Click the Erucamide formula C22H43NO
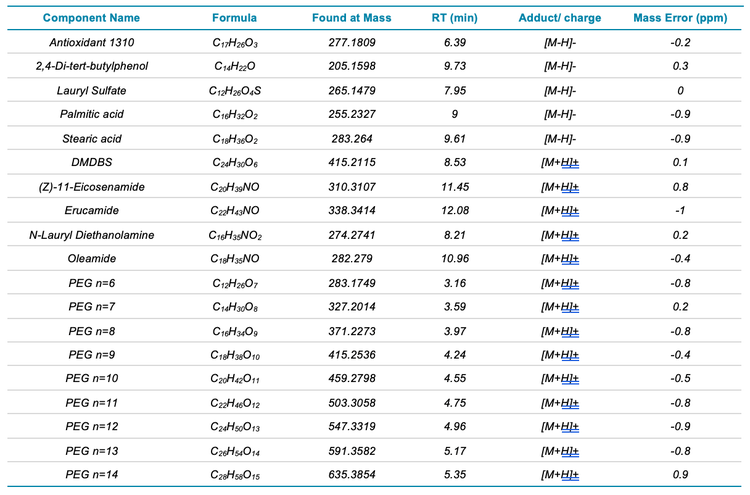750x495 pixels. coord(236,211)
